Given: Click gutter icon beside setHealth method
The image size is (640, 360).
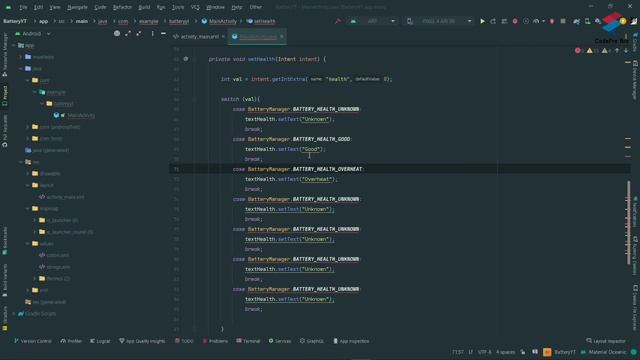Looking at the screenshot, I should (x=186, y=59).
